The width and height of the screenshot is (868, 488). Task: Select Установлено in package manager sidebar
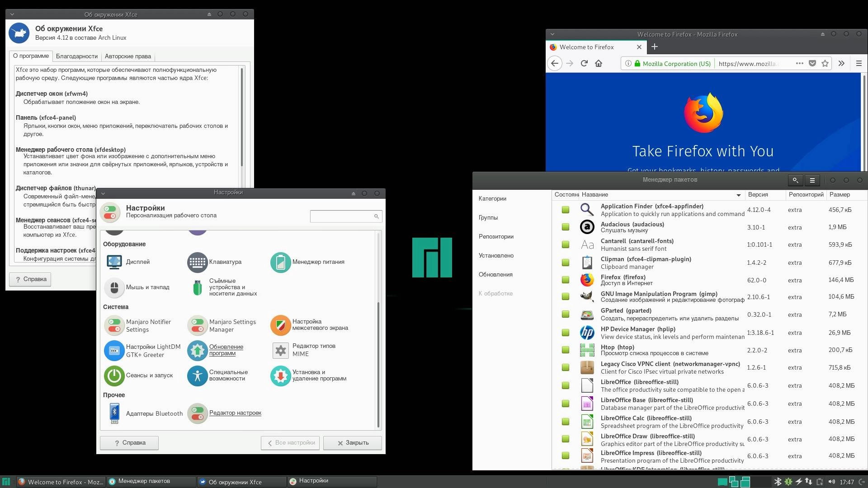[x=496, y=256]
